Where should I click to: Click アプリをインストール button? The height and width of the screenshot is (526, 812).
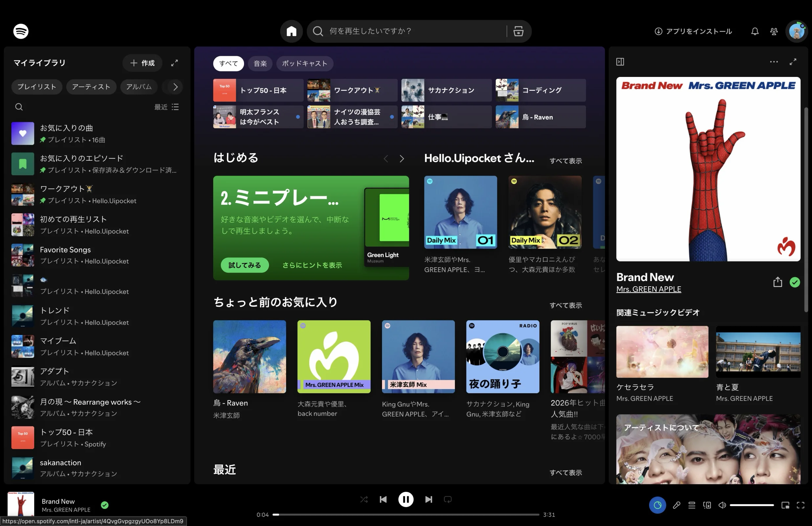click(x=693, y=31)
